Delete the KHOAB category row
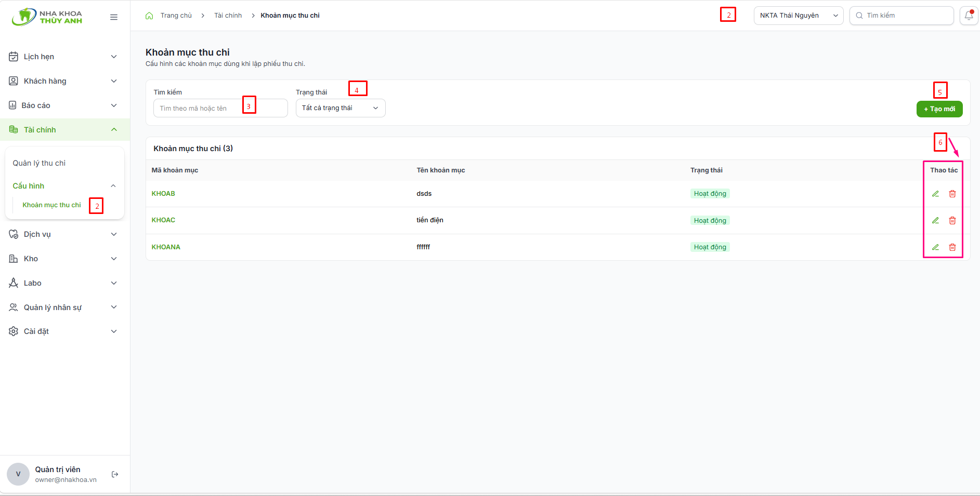Image resolution: width=980 pixels, height=496 pixels. pyautogui.click(x=952, y=194)
